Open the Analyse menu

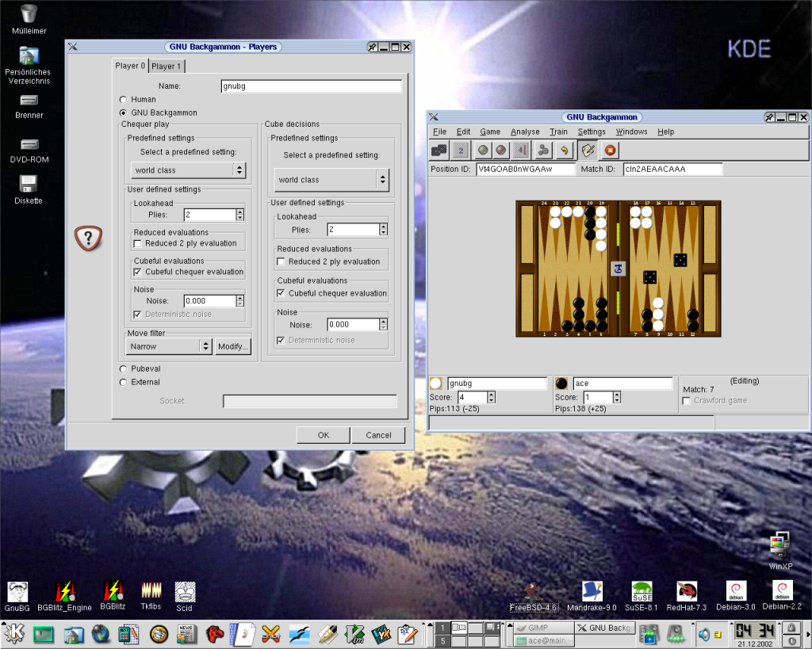pos(525,132)
